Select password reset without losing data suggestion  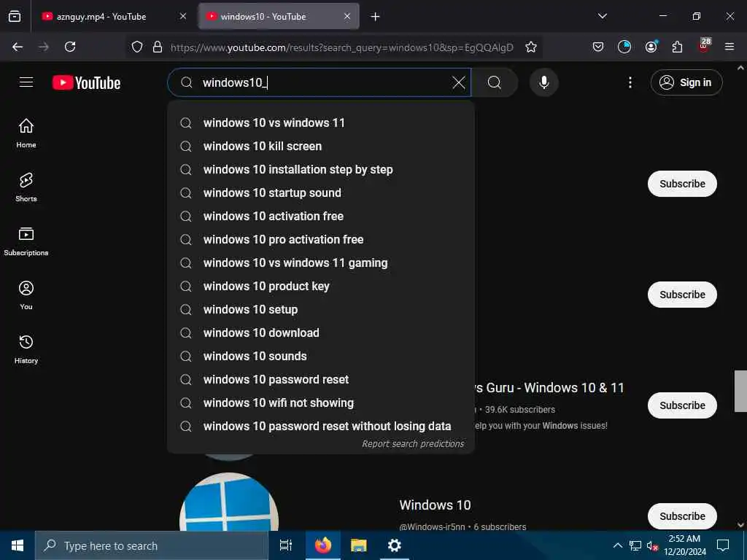click(321, 426)
